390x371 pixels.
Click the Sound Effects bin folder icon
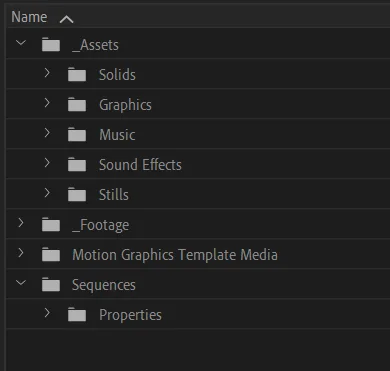point(77,165)
